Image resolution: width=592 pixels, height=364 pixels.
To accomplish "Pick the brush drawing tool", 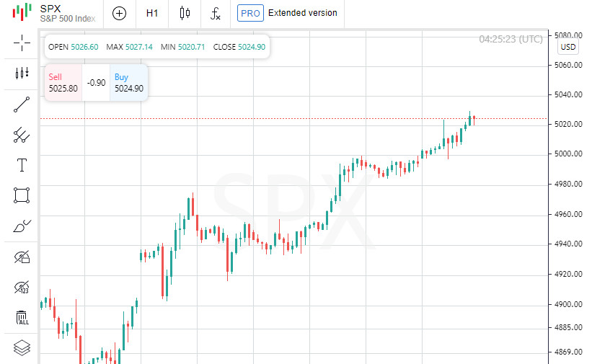I will (x=22, y=226).
